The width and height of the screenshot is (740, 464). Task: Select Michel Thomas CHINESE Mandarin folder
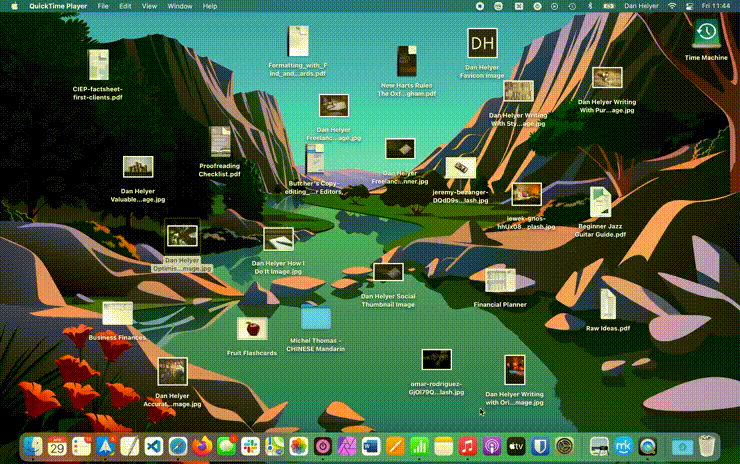[x=316, y=317]
